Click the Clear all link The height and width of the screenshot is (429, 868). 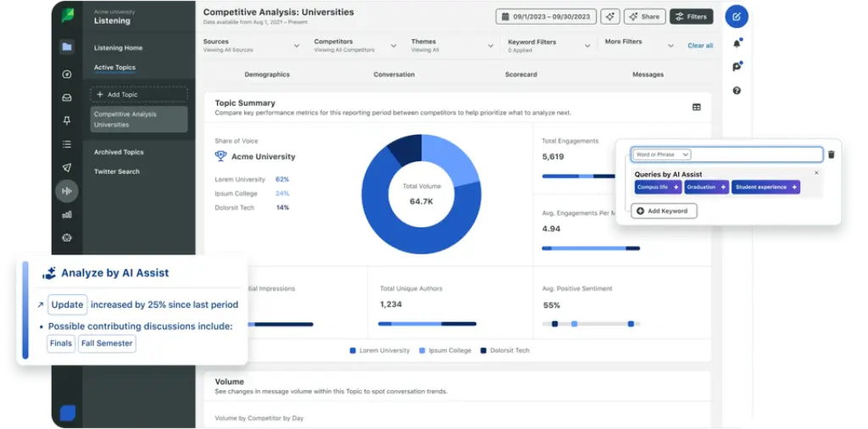coord(700,46)
